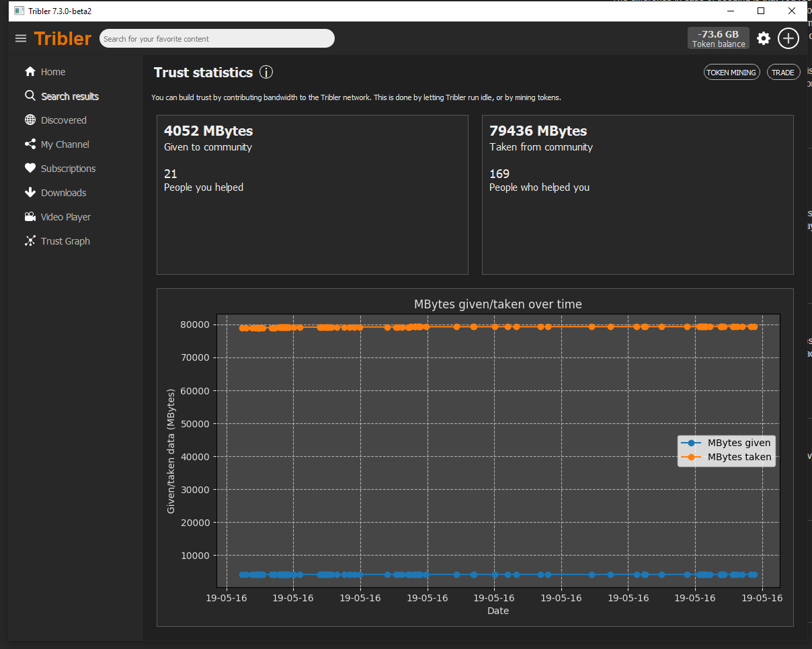Image resolution: width=812 pixels, height=649 pixels.
Task: Click the Discovered globe icon
Action: click(x=30, y=120)
